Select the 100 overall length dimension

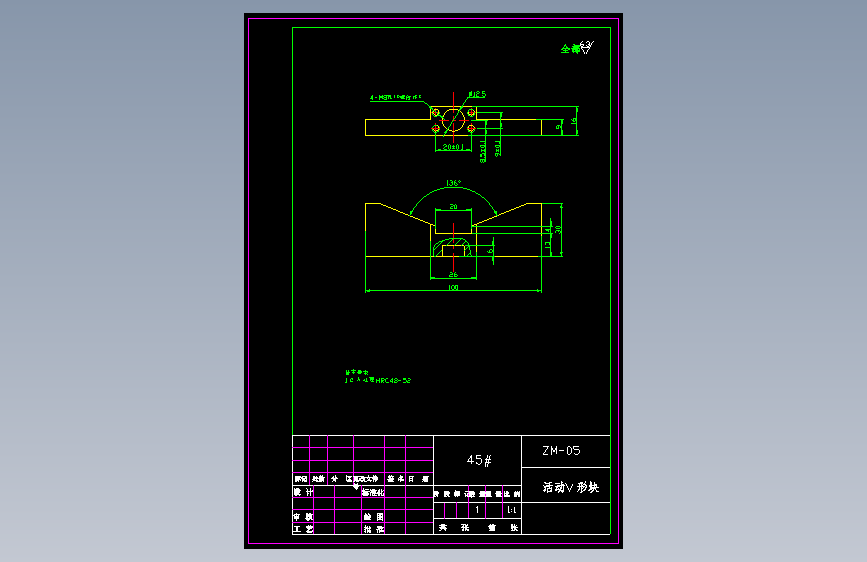point(453,288)
